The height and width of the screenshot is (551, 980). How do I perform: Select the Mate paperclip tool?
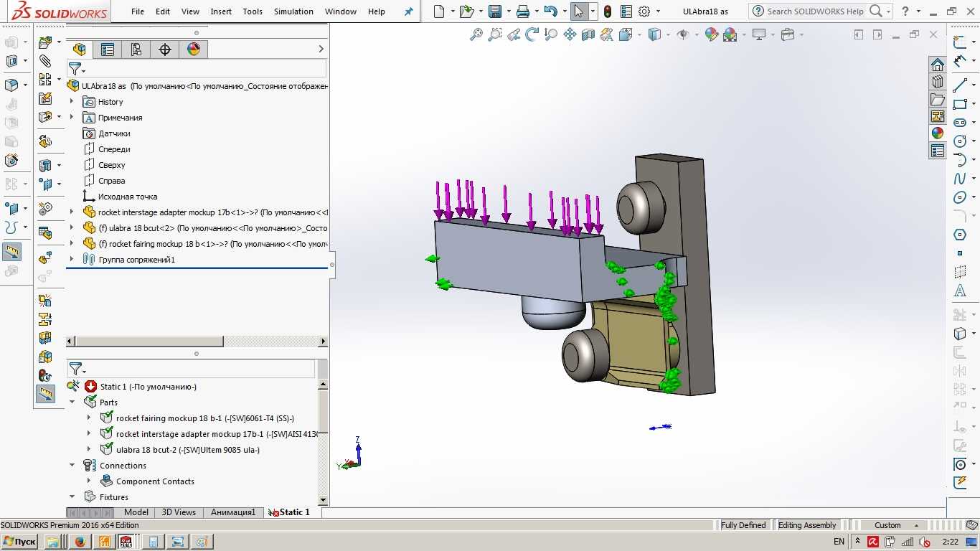pyautogui.click(x=45, y=61)
